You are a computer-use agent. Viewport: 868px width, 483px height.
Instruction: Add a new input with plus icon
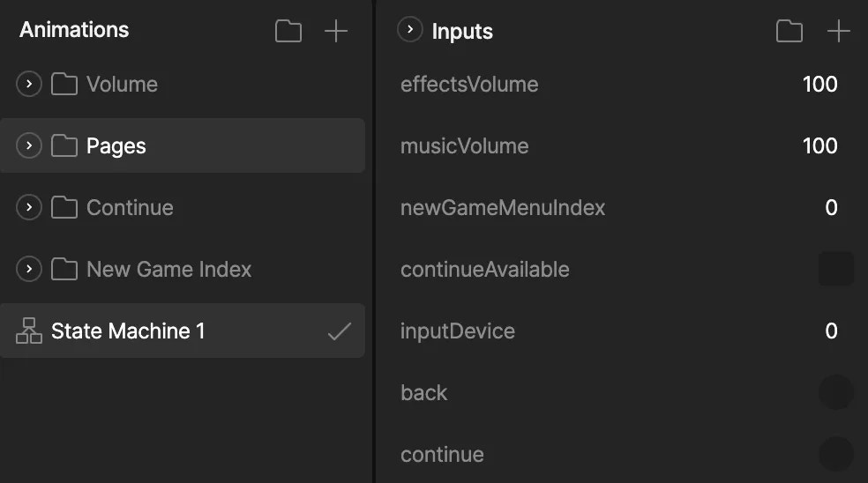tap(838, 32)
